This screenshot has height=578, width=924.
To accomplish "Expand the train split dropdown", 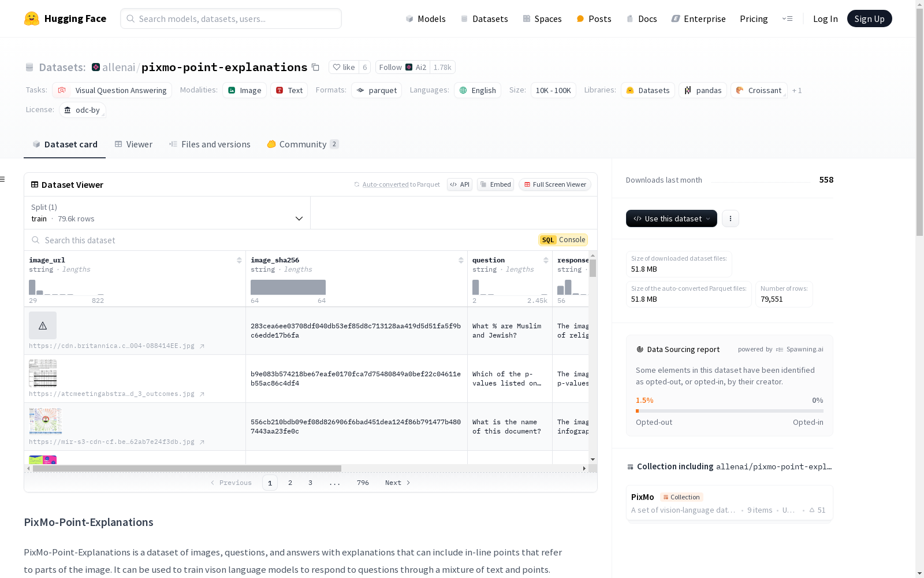I will point(167,213).
